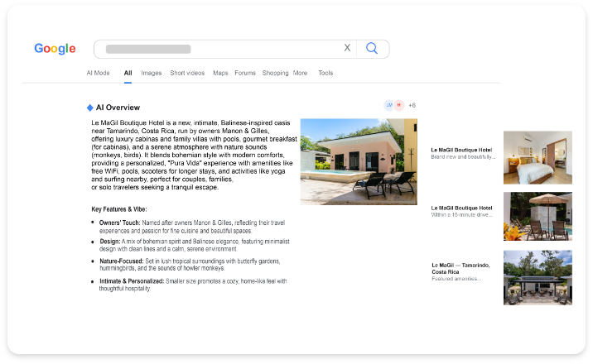The width and height of the screenshot is (593, 364).
Task: Click the Google logo
Action: pos(55,49)
